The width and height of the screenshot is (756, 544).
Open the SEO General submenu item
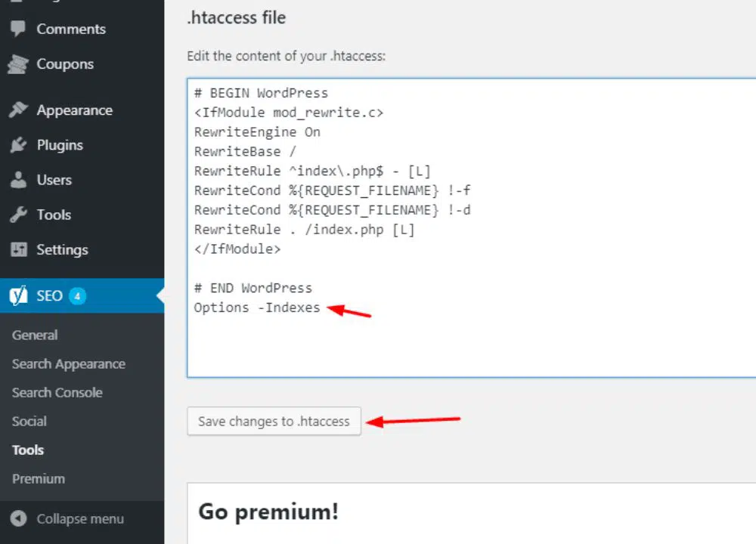[x=35, y=335]
